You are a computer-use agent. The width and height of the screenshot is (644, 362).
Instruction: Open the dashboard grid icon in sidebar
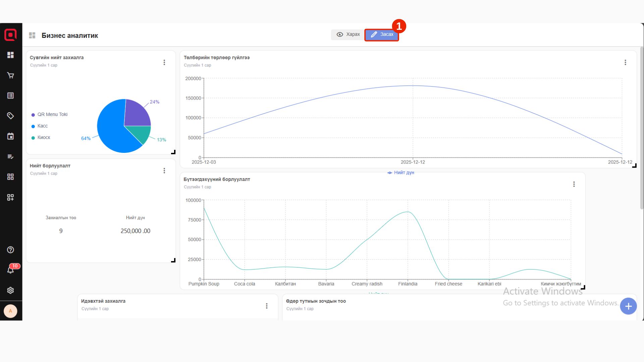[10, 55]
